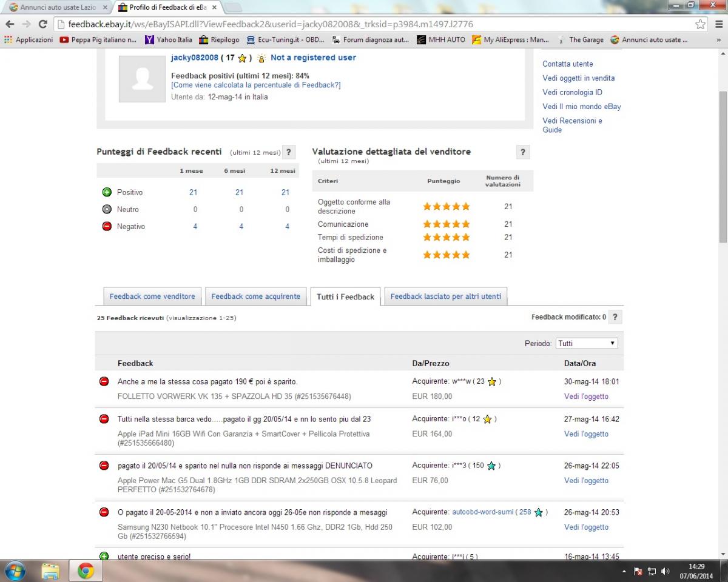Click the yellow star next to jacky082008 score
The height and width of the screenshot is (582, 728).
[242, 58]
